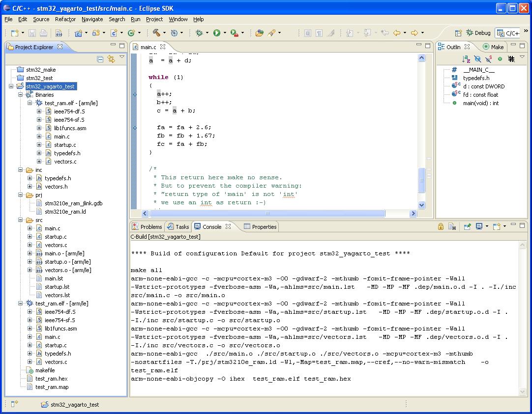This screenshot has width=532, height=414.
Task: Collapse the inc folder
Action: point(20,170)
